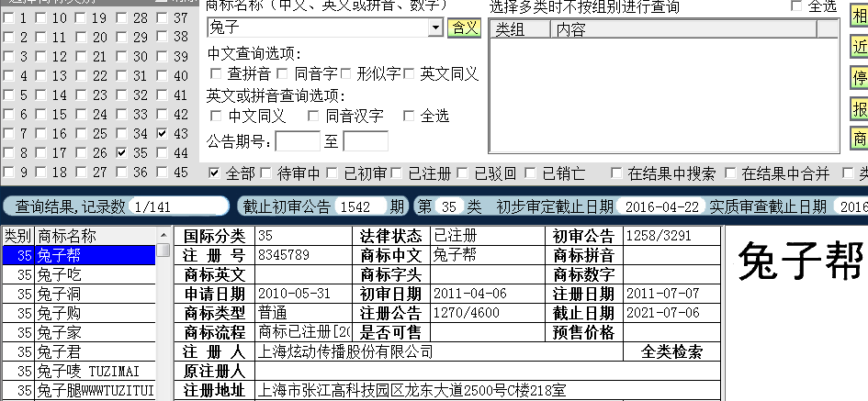
Task: Enable the 形似字 checkbox
Action: 346,73
